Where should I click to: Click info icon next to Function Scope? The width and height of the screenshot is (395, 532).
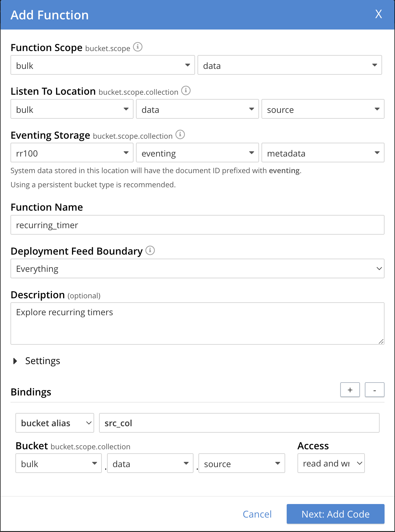[138, 47]
